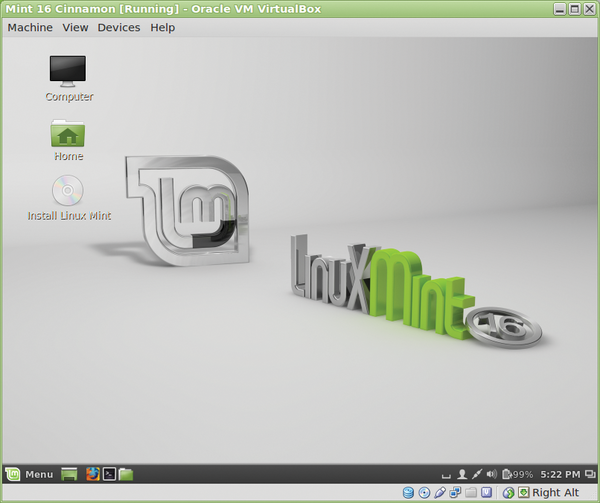Open the file manager panel launcher

point(126,474)
